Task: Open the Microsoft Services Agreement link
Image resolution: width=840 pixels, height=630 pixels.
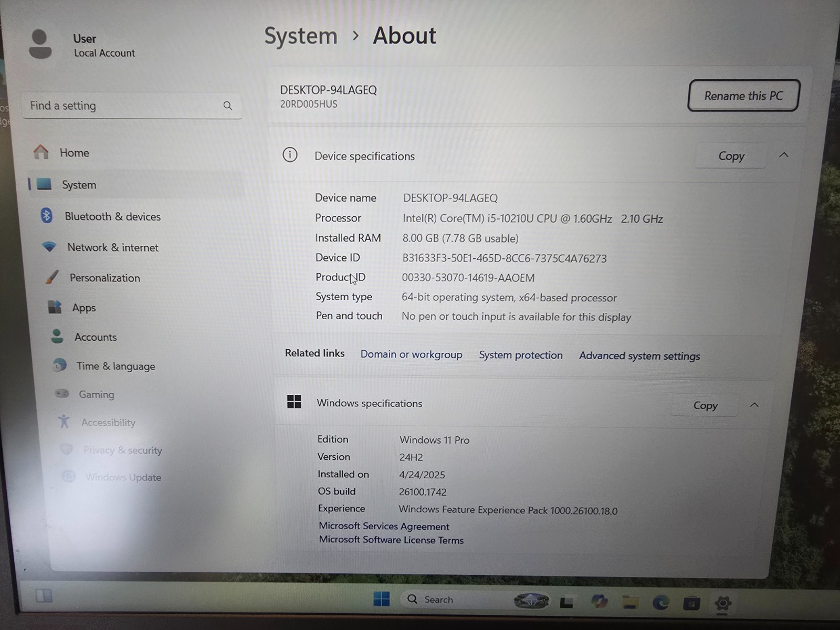Action: 384,526
